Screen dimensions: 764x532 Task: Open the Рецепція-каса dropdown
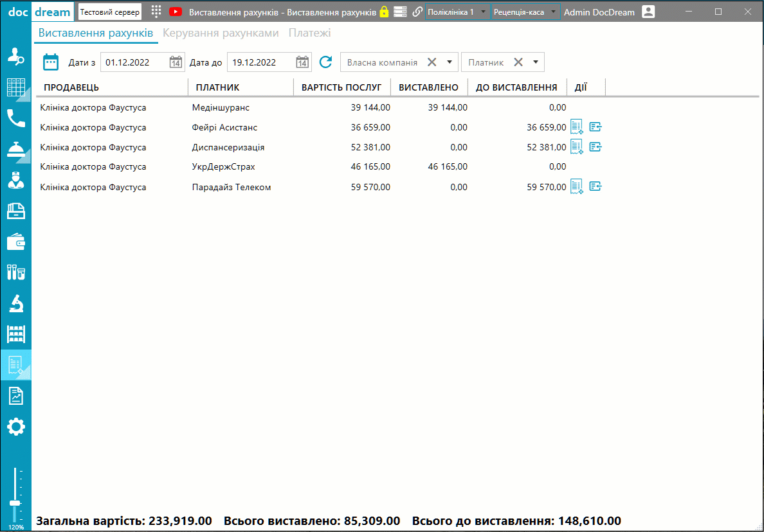pos(553,12)
